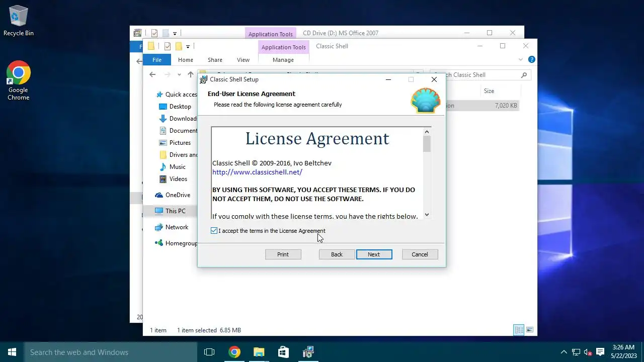The image size is (644, 362).
Task: Switch to large icons view
Action: [529, 330]
